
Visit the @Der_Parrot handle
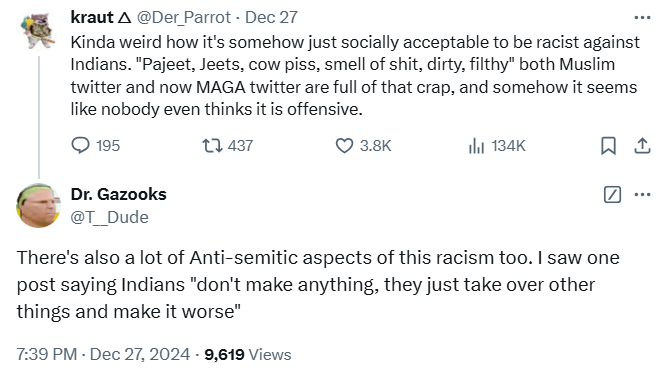(x=184, y=18)
